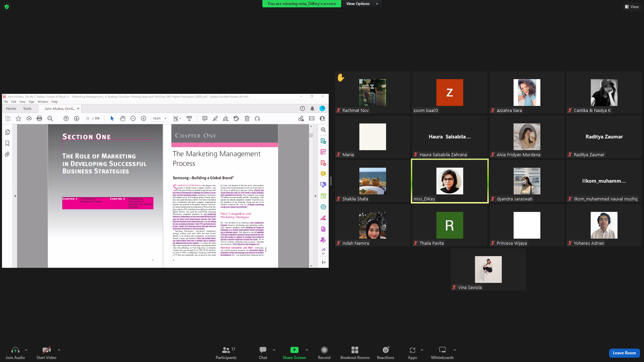Open the attachments paperclip panel
The width and height of the screenshot is (644, 362).
(x=7, y=155)
